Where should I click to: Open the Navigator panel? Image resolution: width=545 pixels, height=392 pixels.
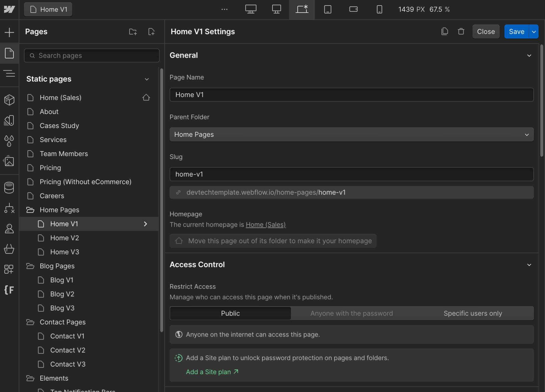click(x=9, y=73)
